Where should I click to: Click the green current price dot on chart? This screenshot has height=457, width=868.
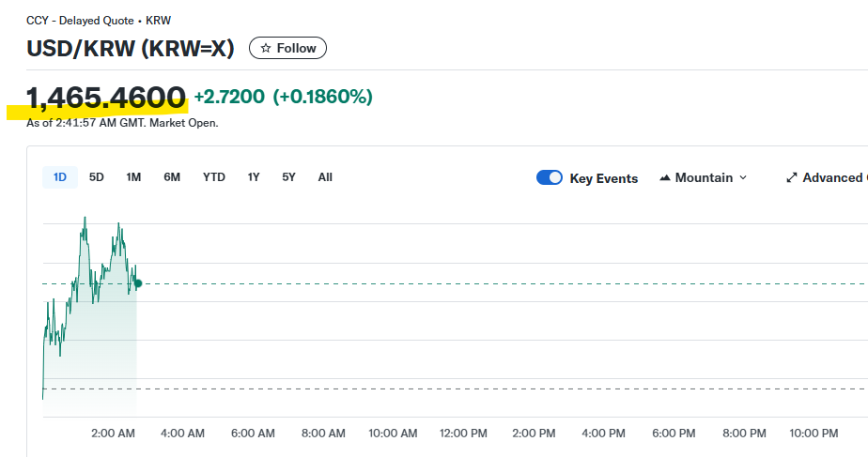click(x=138, y=283)
